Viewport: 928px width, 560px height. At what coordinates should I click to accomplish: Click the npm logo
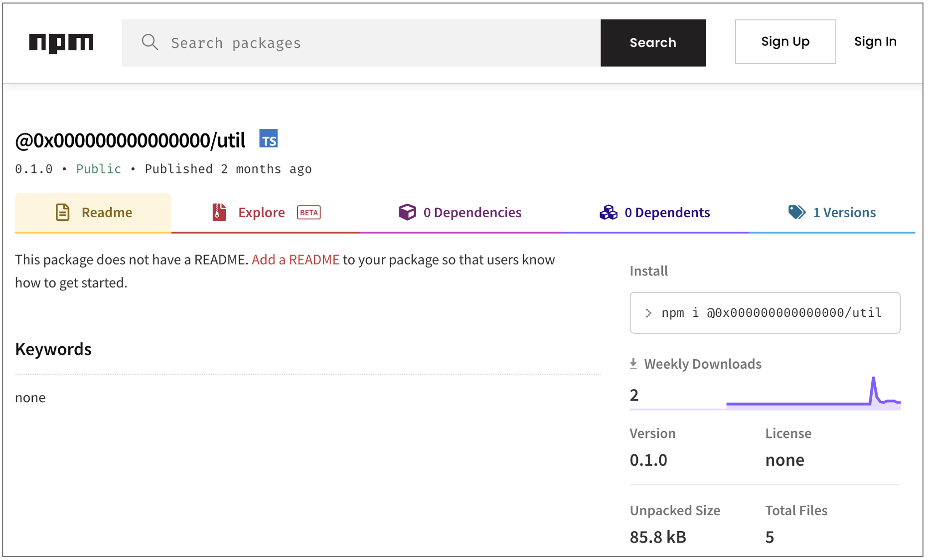point(61,43)
